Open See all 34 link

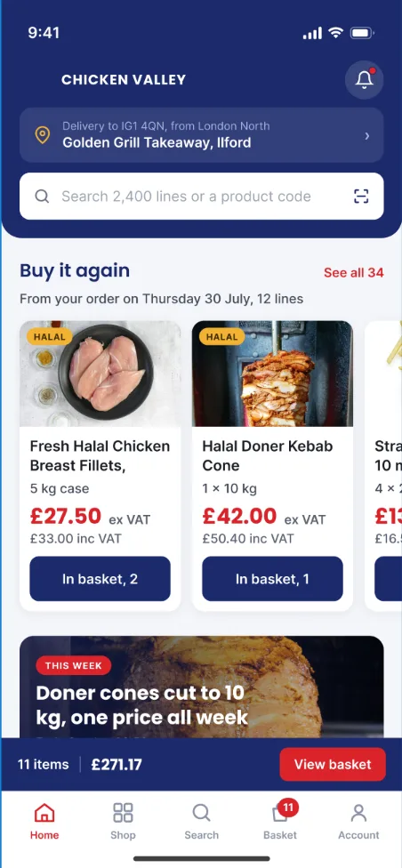pos(353,272)
